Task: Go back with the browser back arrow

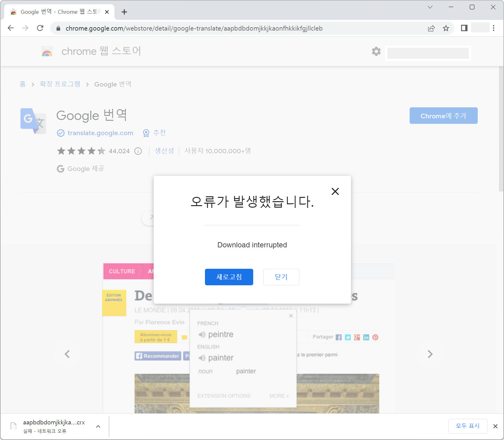Action: pos(11,28)
